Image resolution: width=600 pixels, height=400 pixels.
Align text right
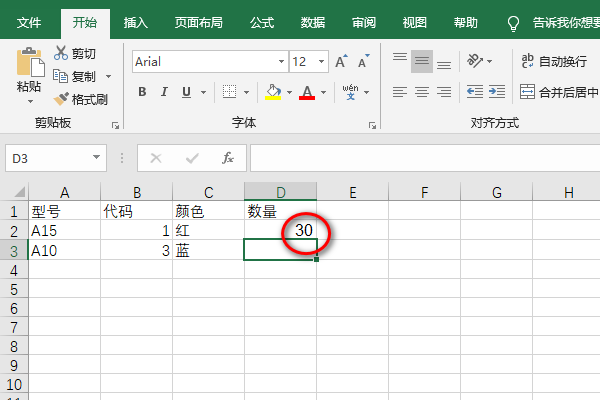click(444, 92)
